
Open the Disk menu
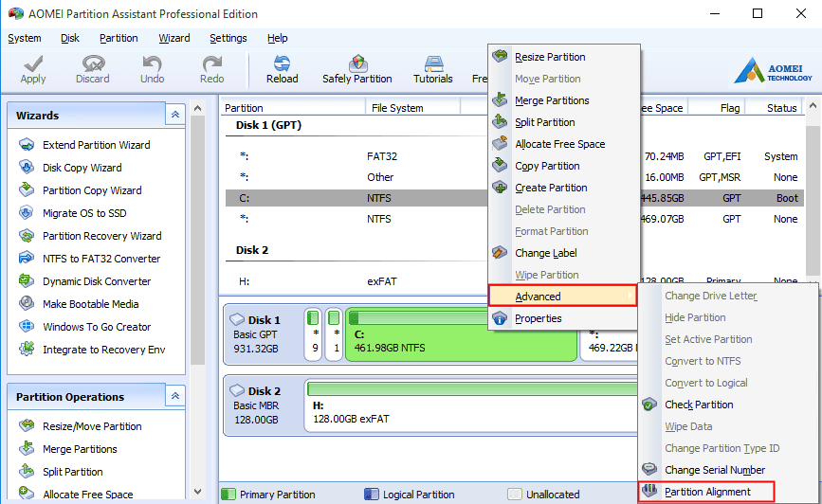point(70,38)
